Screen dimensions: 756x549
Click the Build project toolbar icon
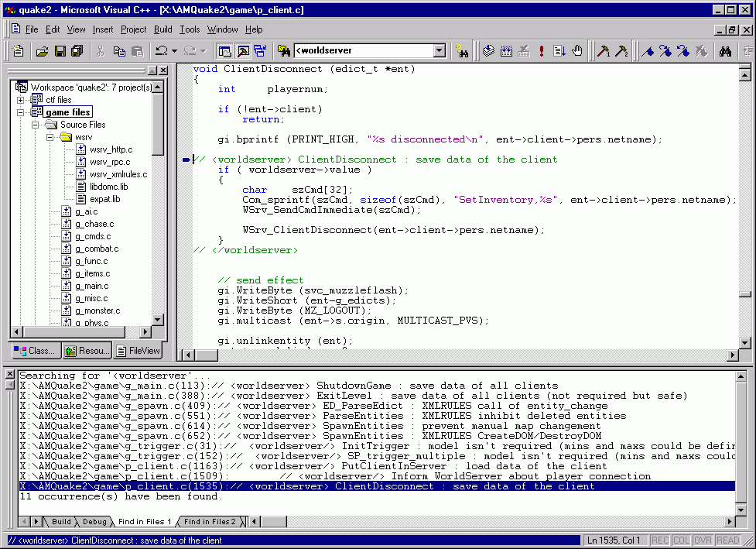[506, 50]
